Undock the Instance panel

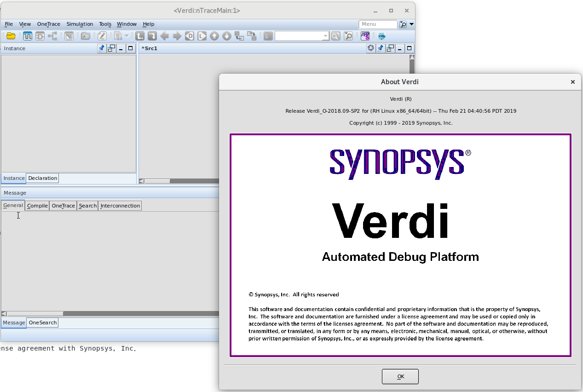(x=111, y=48)
